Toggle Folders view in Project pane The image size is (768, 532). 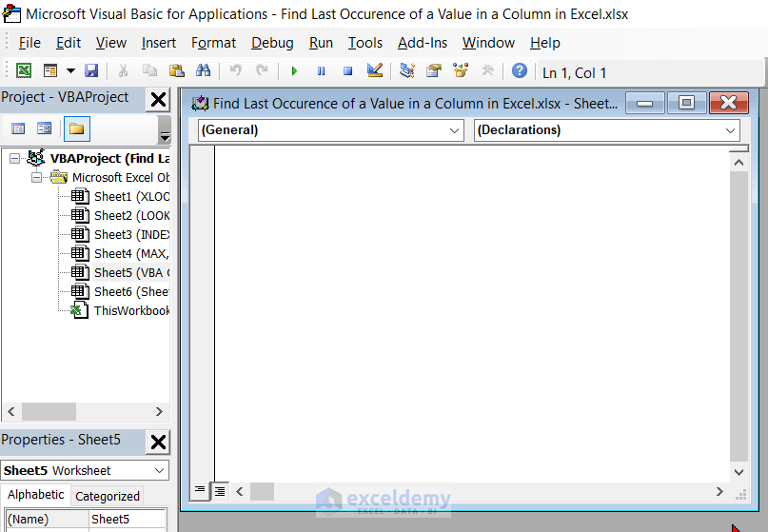click(76, 128)
